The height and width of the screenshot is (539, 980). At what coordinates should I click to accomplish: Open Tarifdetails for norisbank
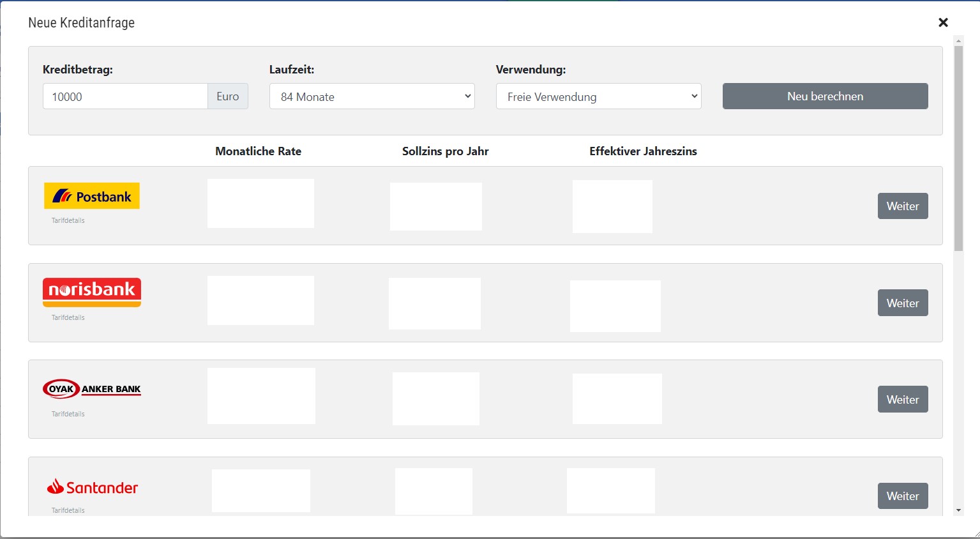point(68,317)
